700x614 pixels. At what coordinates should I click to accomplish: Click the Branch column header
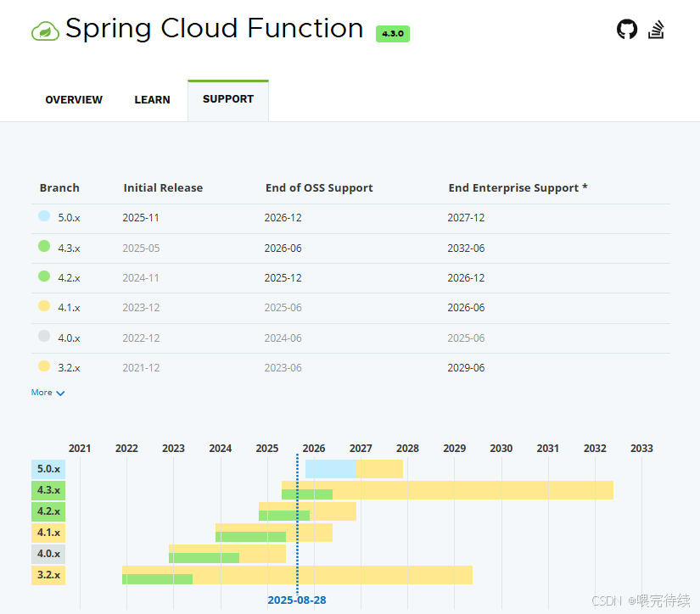(x=59, y=188)
